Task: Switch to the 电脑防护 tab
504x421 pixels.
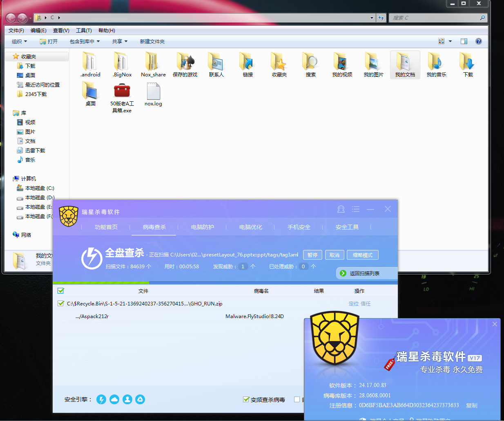Action: coord(203,227)
